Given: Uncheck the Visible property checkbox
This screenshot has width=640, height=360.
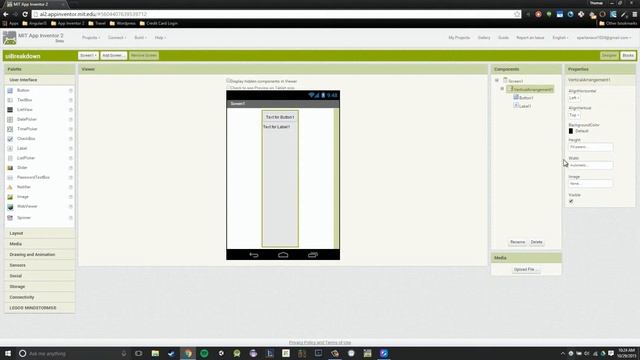Looking at the screenshot, I should [571, 201].
